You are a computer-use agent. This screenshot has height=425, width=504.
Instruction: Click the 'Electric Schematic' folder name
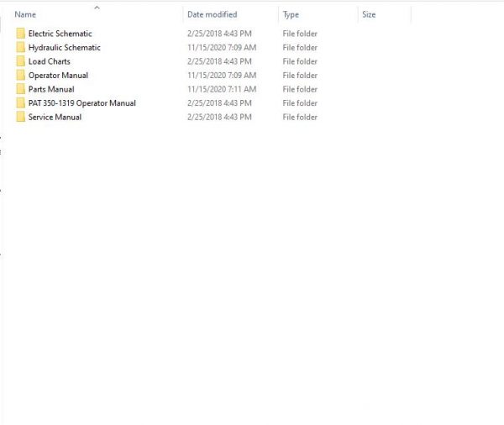[60, 34]
